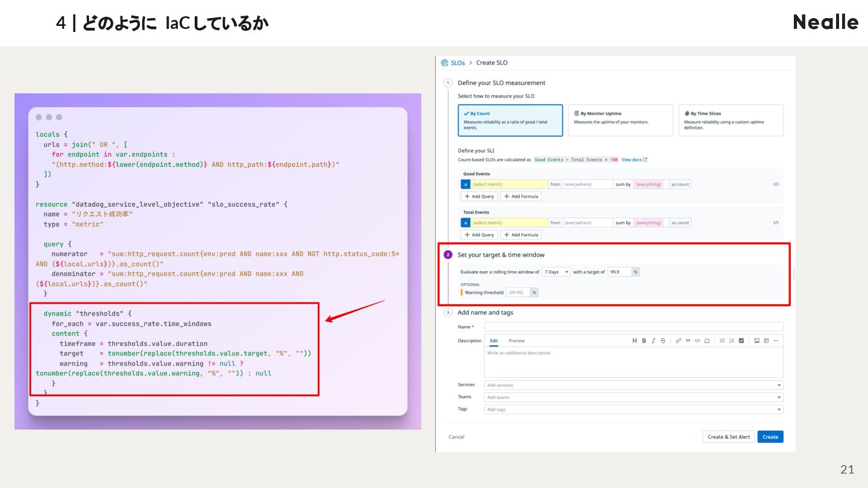Open the 7 Days time window dropdown
Image resolution: width=868 pixels, height=488 pixels.
click(556, 272)
